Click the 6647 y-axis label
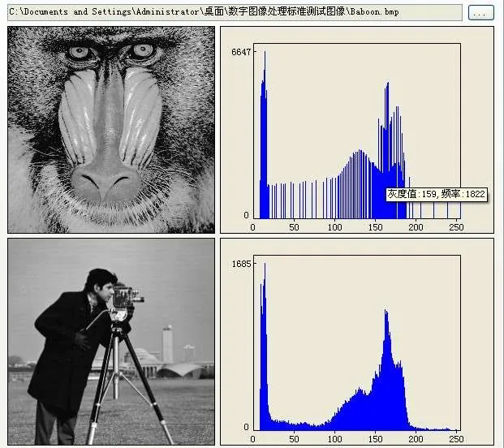 (241, 52)
